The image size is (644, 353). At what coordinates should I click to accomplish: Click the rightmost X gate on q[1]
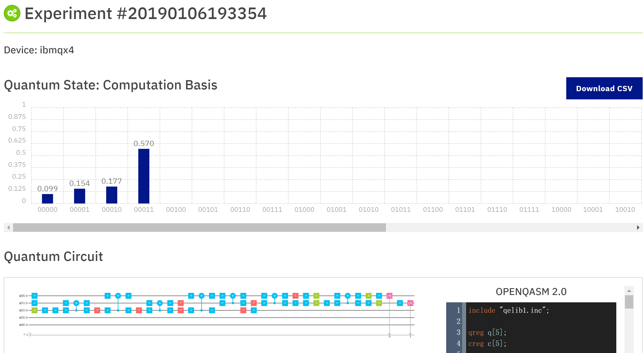[x=379, y=303]
